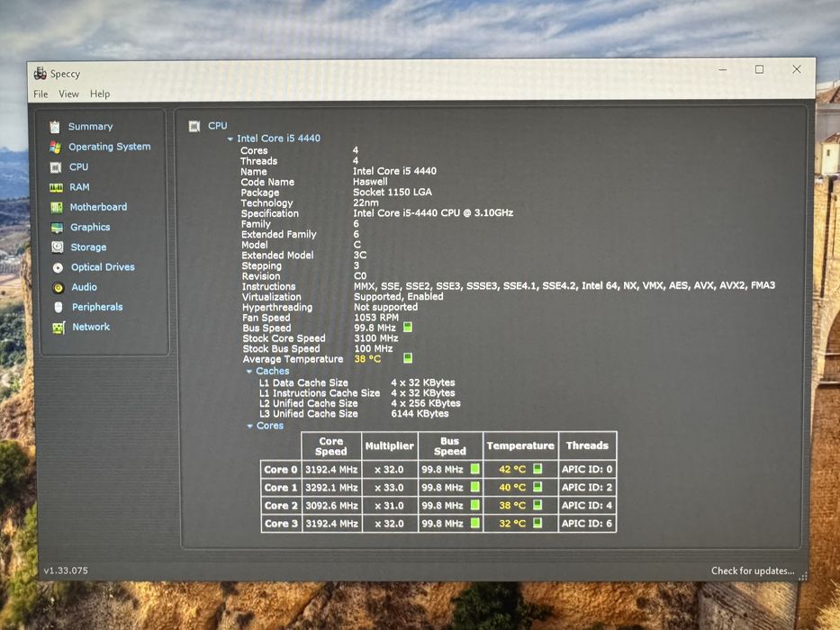Show the Storage section
840x630 pixels.
(88, 247)
